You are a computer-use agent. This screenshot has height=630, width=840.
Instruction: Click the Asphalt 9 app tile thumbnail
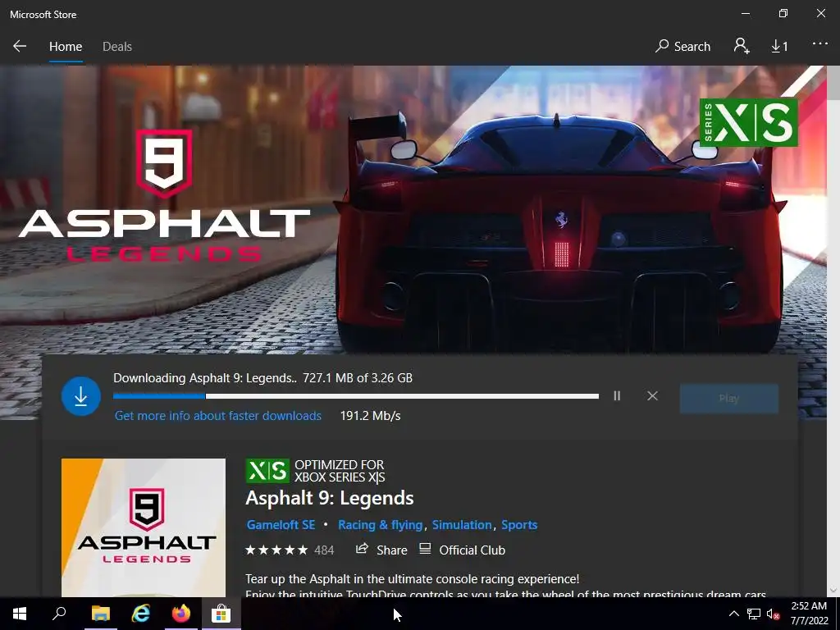point(143,527)
